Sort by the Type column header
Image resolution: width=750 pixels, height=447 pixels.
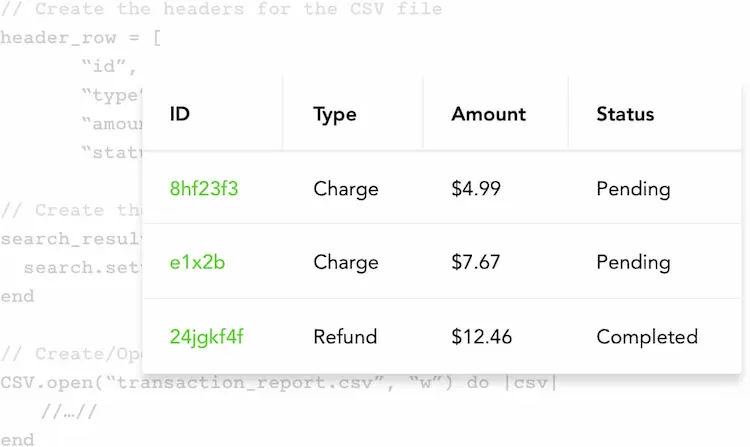click(335, 115)
